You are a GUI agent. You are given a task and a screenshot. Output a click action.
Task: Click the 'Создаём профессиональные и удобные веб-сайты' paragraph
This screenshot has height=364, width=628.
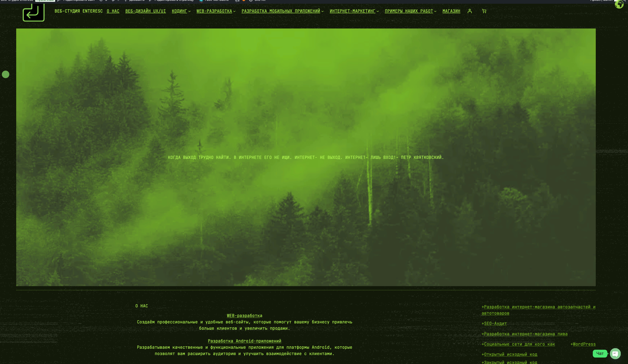[244, 325]
